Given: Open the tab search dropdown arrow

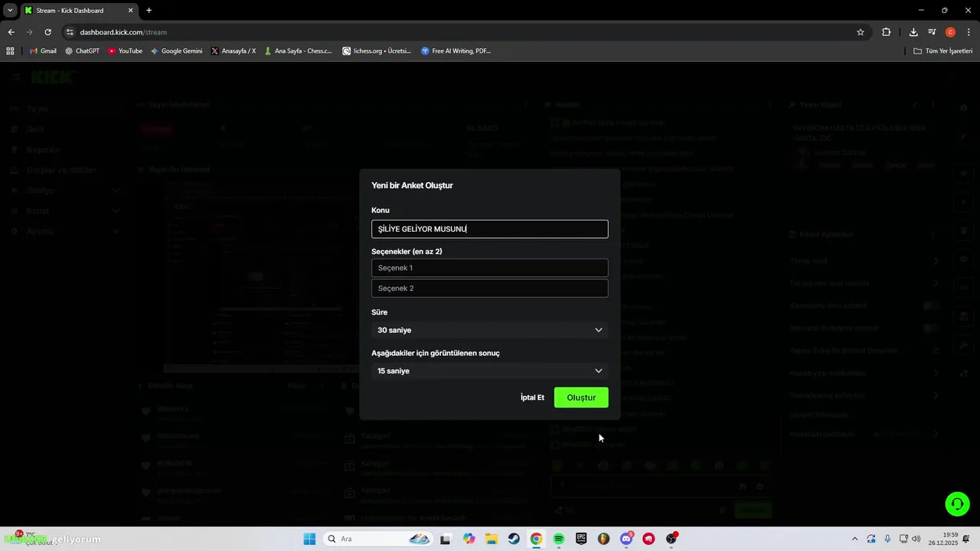Looking at the screenshot, I should tap(10, 11).
